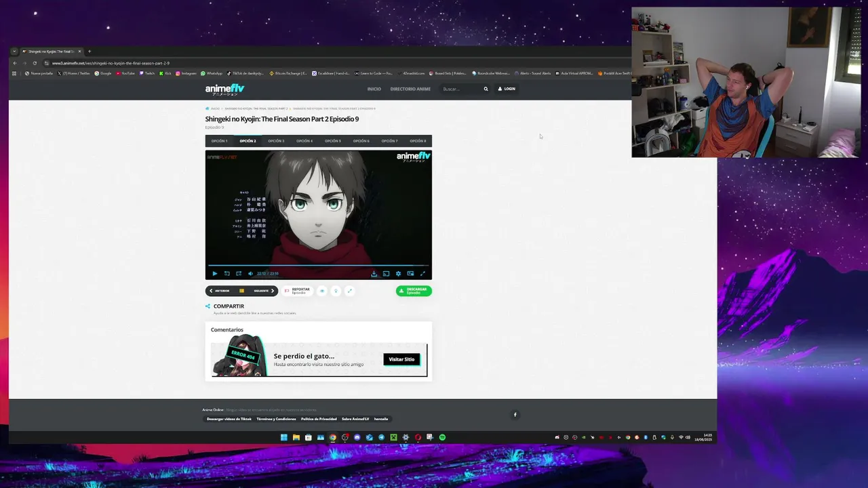Switch to OPCIÓN 5 server tab

pos(332,141)
